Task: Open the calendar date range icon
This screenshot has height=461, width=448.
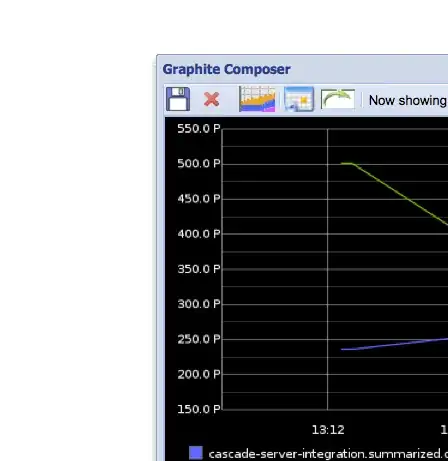Action: click(299, 99)
